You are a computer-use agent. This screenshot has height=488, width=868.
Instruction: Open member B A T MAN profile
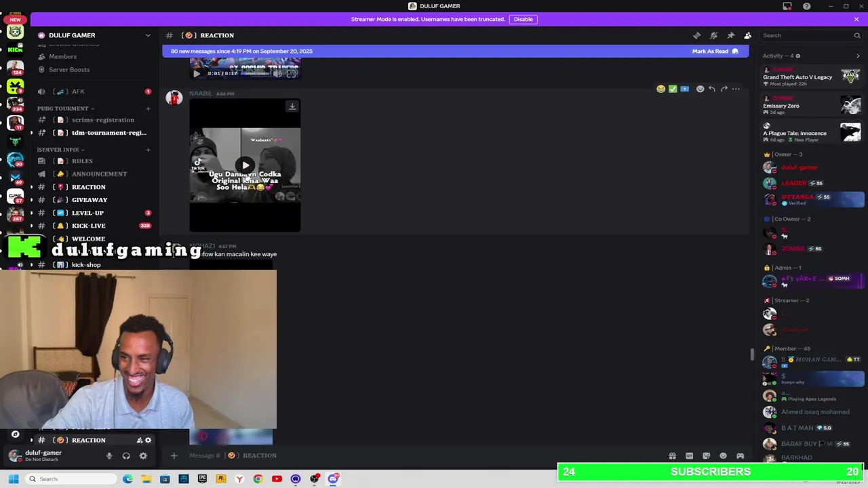812,428
